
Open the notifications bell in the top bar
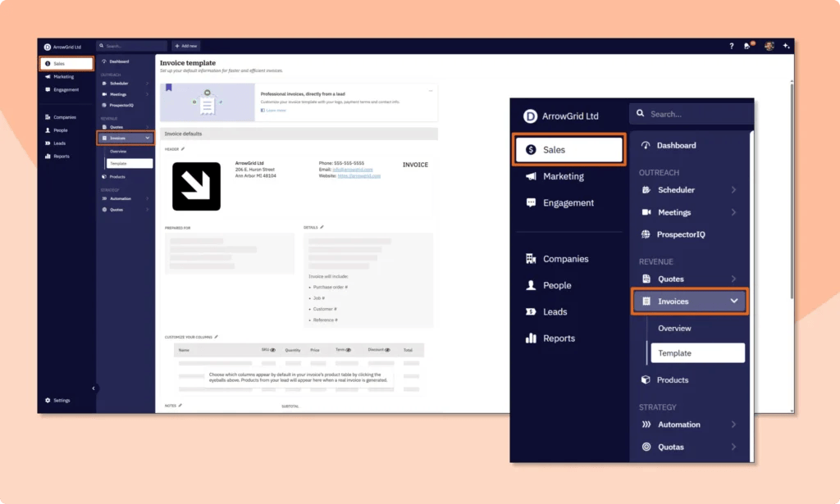[746, 46]
